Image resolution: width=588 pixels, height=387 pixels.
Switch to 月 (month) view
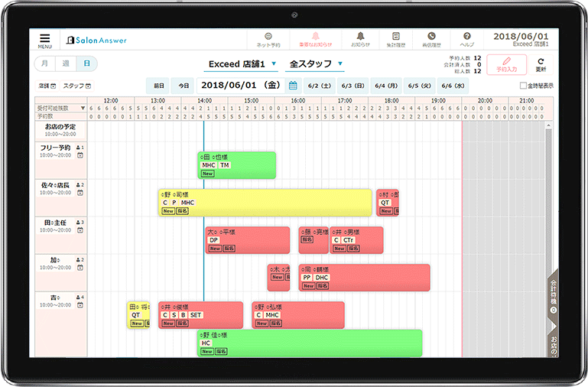click(46, 63)
